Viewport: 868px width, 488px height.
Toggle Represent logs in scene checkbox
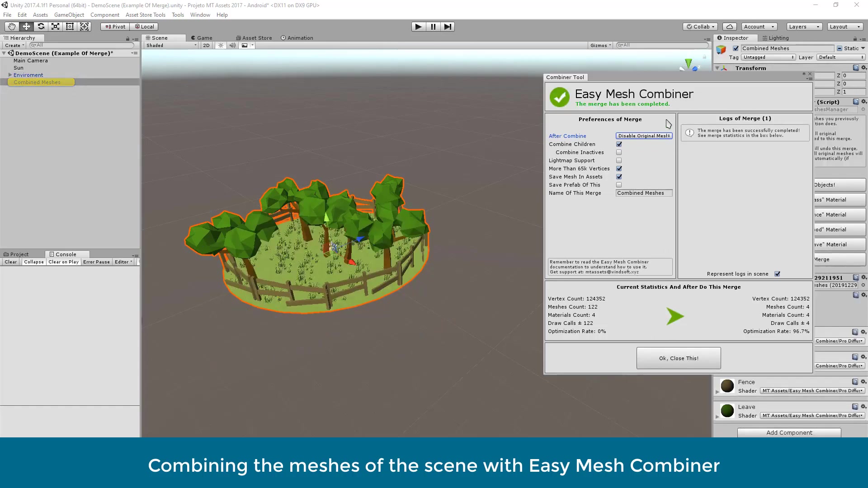pyautogui.click(x=777, y=274)
